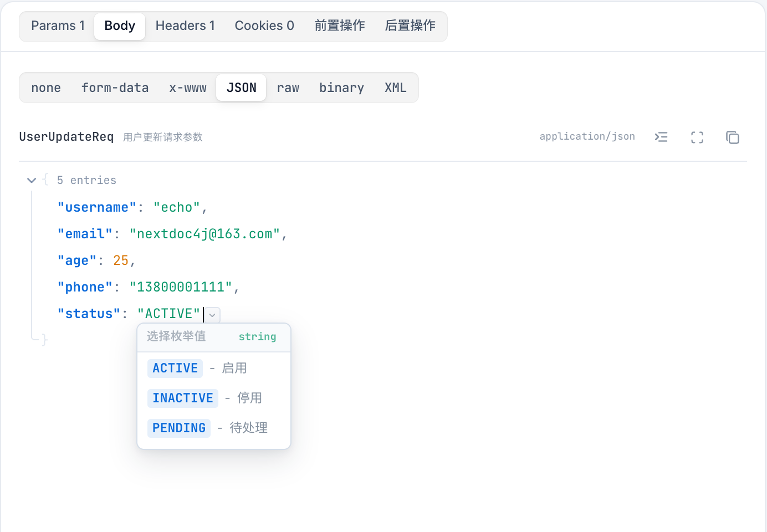Click the "5 entries" summary text
This screenshot has height=532, width=767.
[86, 180]
